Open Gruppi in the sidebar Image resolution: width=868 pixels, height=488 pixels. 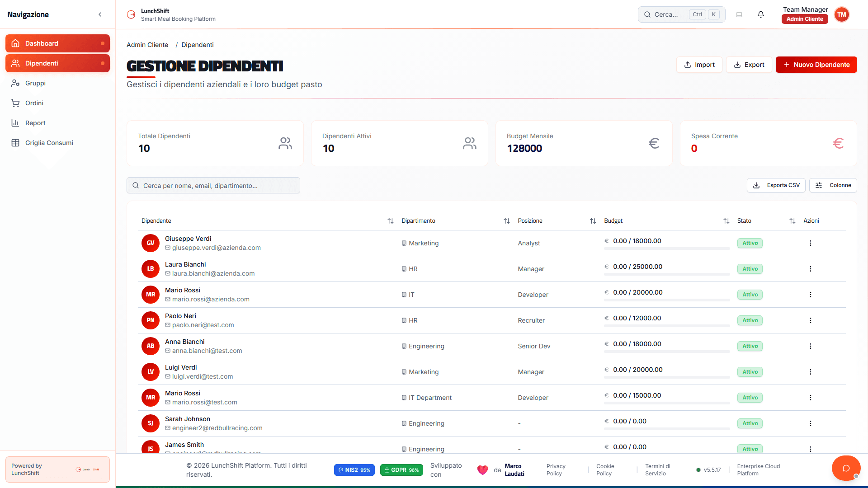35,83
